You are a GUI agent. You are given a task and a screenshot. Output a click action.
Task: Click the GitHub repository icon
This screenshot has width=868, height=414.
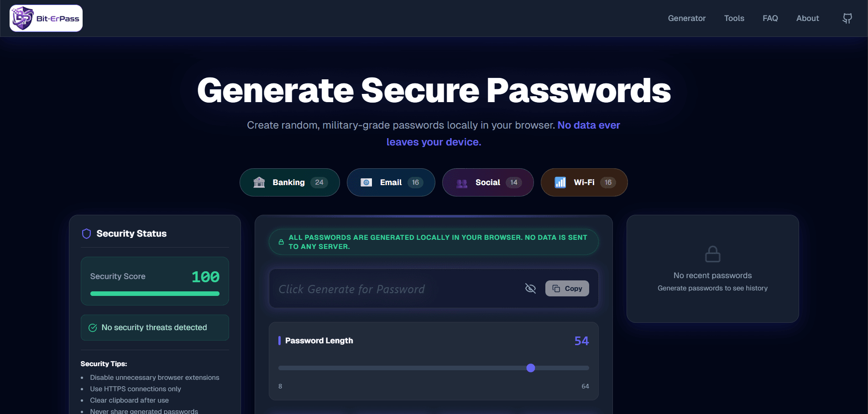point(847,18)
